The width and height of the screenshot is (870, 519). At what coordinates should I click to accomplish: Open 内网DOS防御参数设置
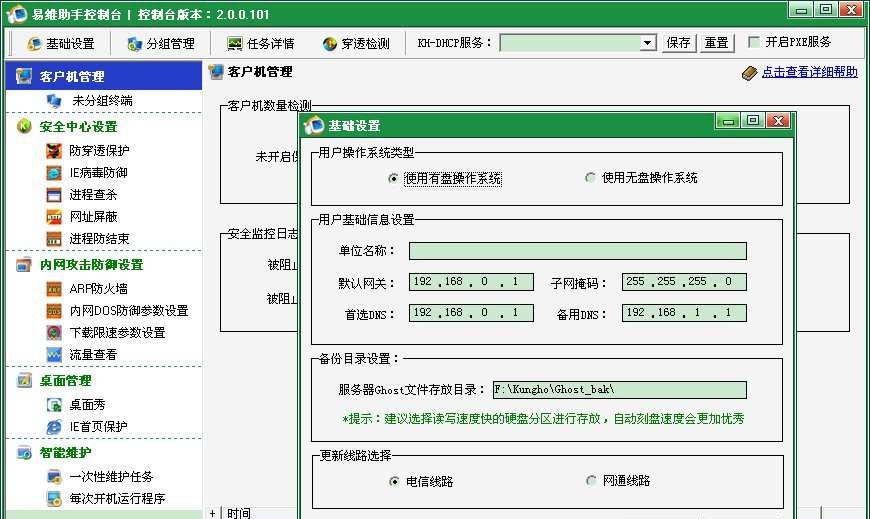point(129,310)
